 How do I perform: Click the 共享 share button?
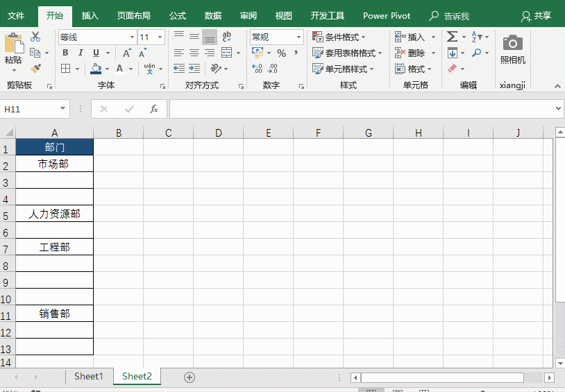537,16
